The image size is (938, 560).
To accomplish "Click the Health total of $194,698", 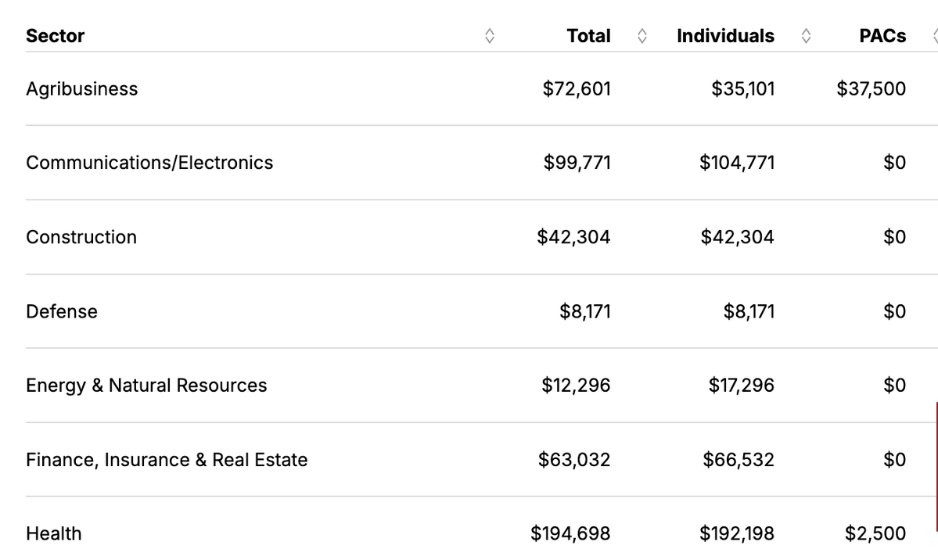I will (570, 533).
